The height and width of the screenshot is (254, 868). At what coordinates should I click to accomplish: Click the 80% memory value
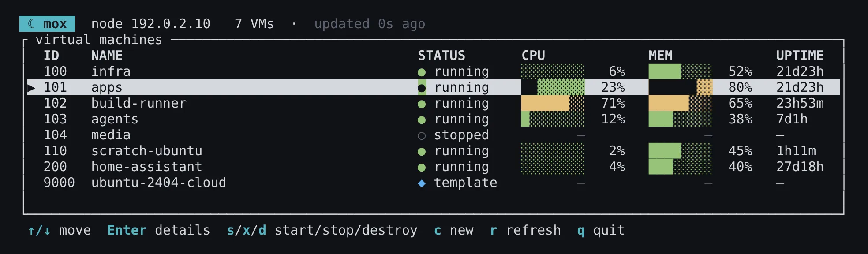(741, 87)
